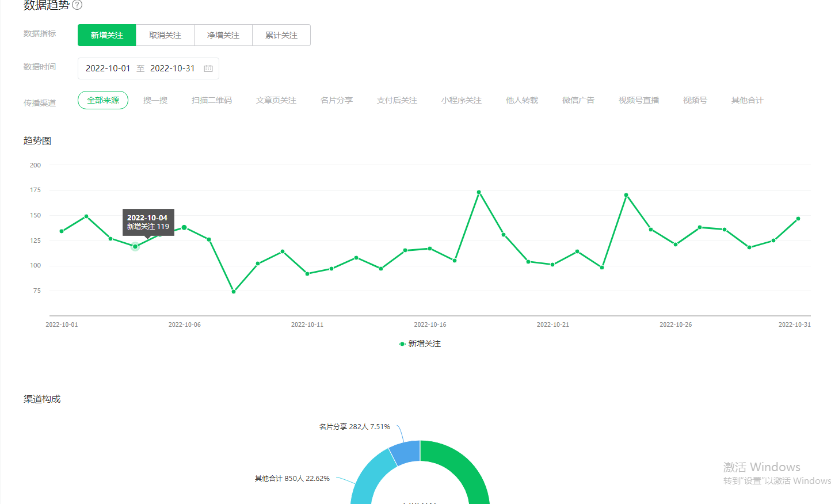Click the end date 2022-10-31 field
The image size is (831, 504).
coord(173,68)
